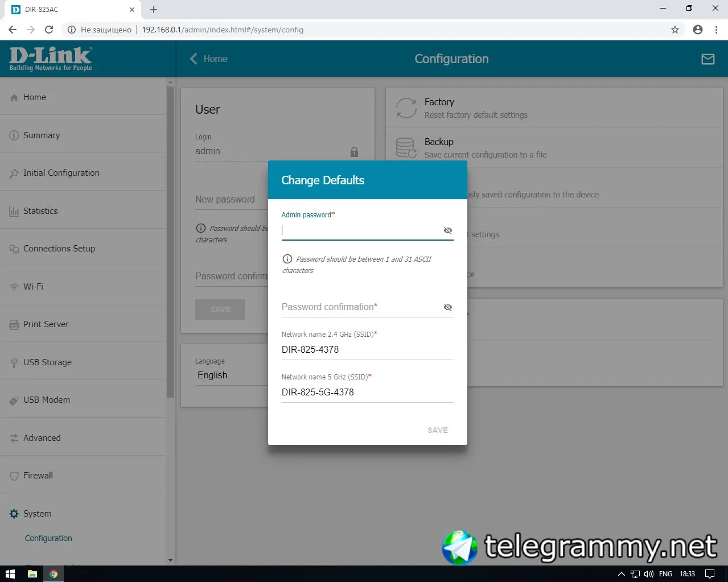Show hidden system tray icons chevron
Viewport: 728px width, 582px height.
[621, 574]
